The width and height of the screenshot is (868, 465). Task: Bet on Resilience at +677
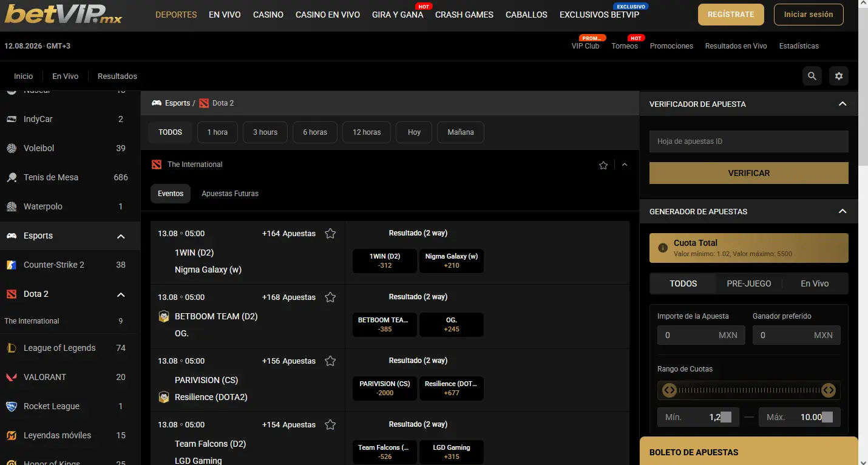(452, 389)
